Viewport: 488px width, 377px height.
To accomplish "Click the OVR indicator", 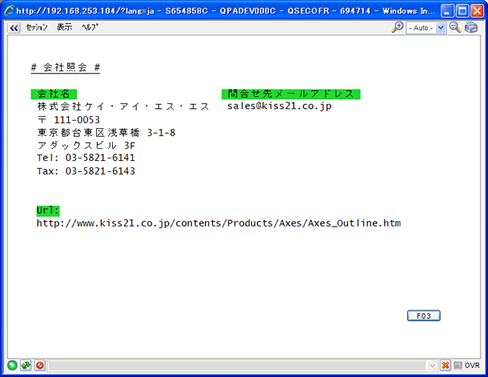I will (472, 366).
